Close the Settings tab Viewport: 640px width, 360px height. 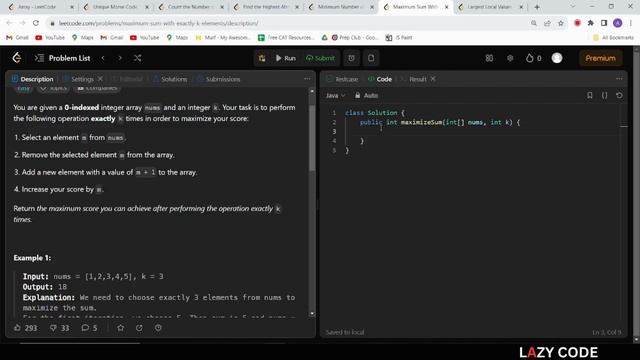[x=100, y=79]
